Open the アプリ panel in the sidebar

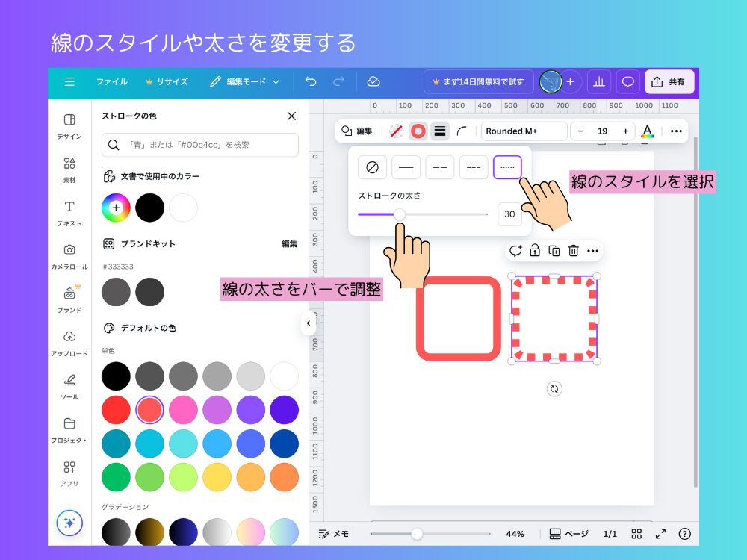69,470
